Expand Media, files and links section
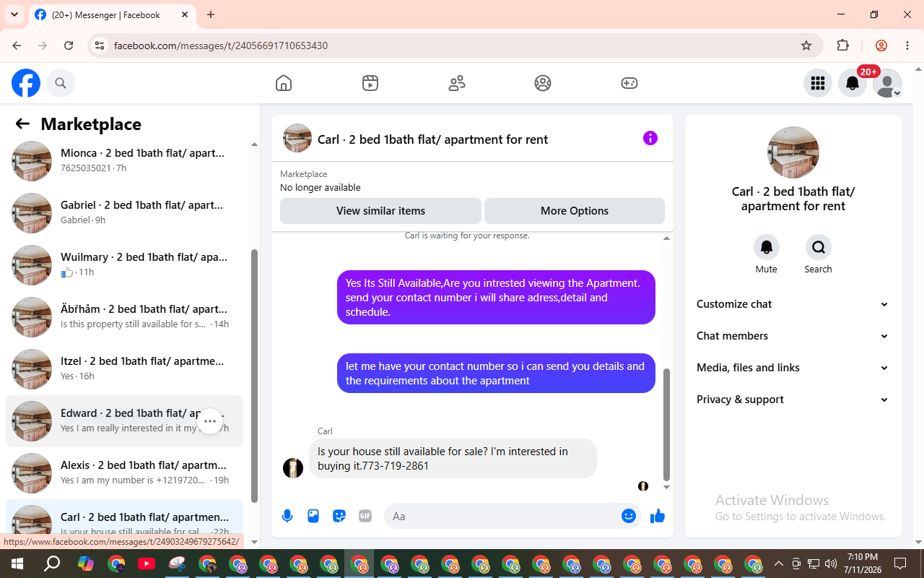This screenshot has width=924, height=578. click(x=793, y=368)
